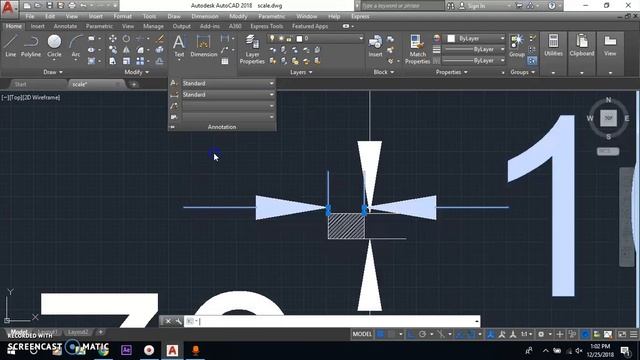The width and height of the screenshot is (640, 360).
Task: Expand the Properties panel
Action: click(x=451, y=72)
